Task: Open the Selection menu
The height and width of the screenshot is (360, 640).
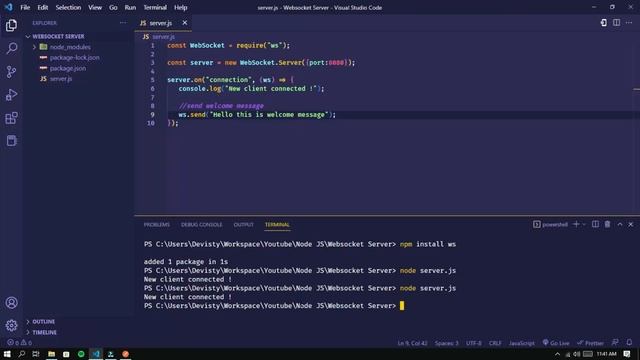Action: [x=68, y=7]
